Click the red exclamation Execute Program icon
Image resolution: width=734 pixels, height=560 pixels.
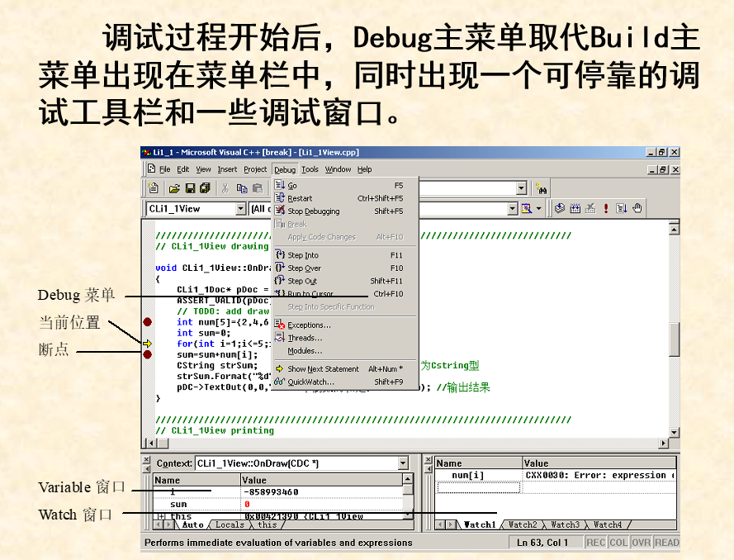(x=606, y=208)
